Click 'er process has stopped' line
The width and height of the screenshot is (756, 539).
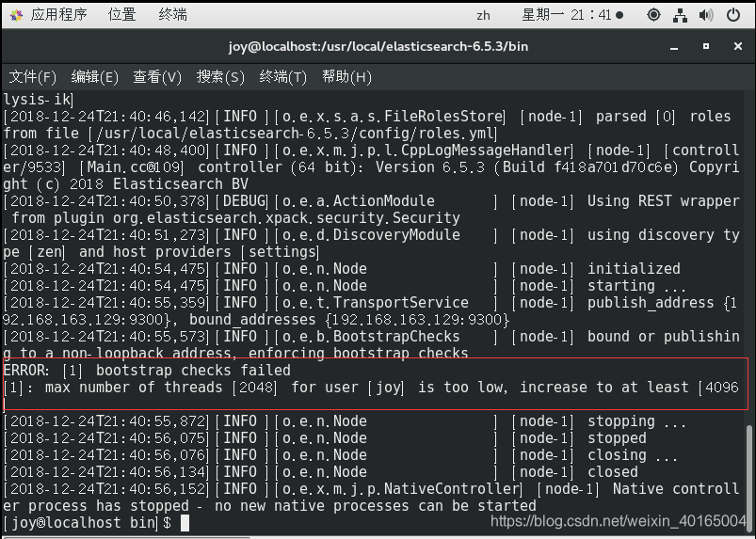[269, 506]
